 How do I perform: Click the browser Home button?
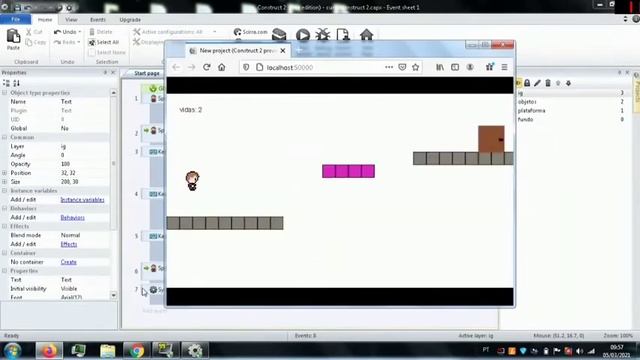point(221,67)
